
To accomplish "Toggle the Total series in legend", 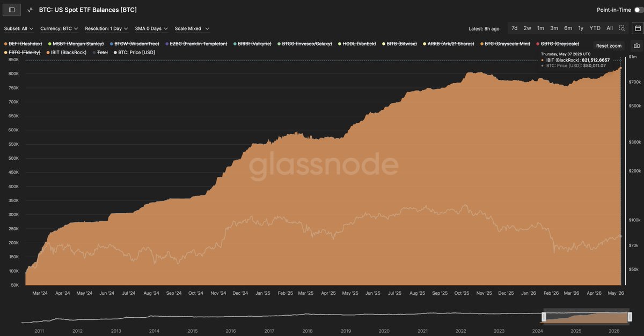I will (x=100, y=53).
